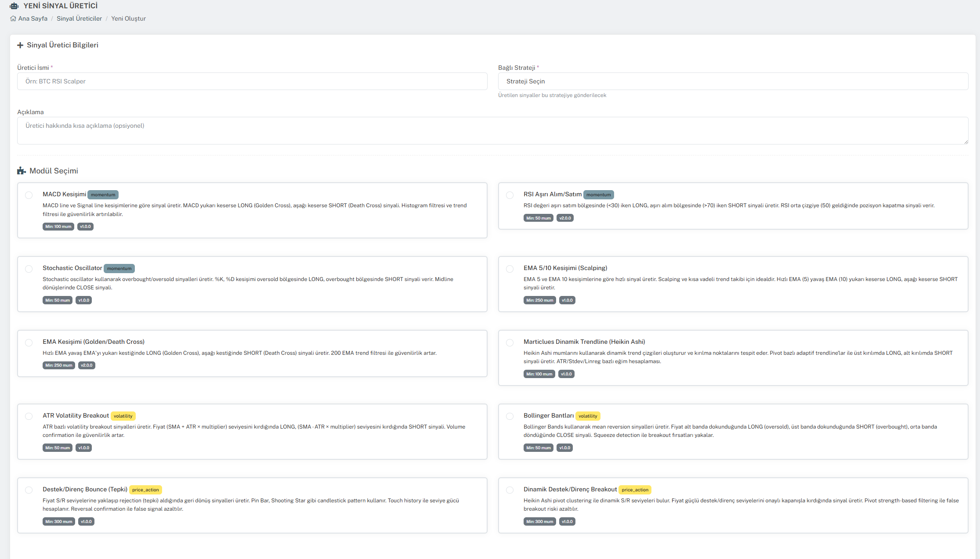The width and height of the screenshot is (980, 559).
Task: Click v2.0.0 version badge on RSI module
Action: click(565, 218)
